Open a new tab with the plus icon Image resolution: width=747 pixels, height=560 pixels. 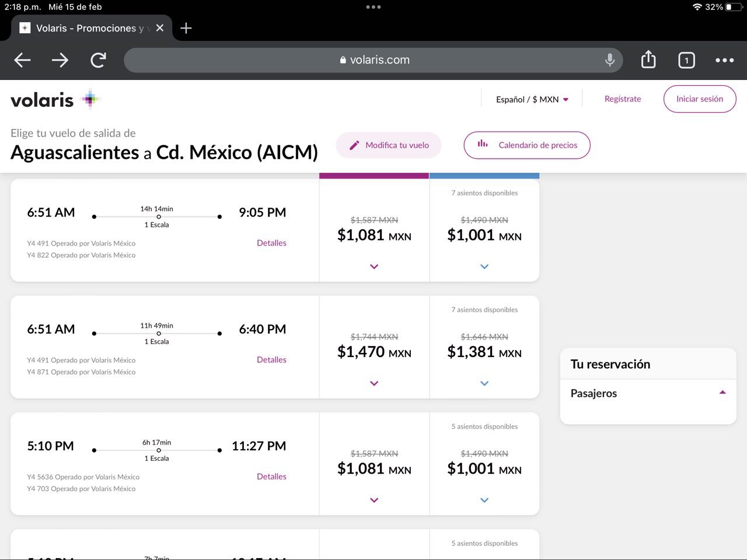(x=186, y=28)
